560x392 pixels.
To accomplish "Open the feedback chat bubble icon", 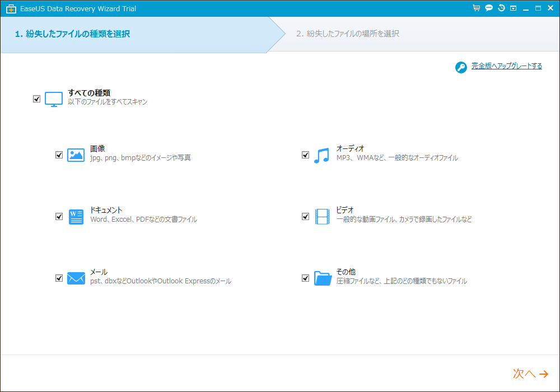I will click(x=489, y=8).
